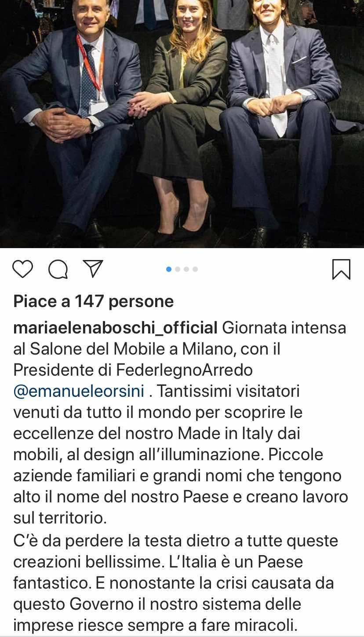This screenshot has height=637, width=364.
Task: Tap the paragraph starting "C'è da perdere"
Action: pos(176,583)
